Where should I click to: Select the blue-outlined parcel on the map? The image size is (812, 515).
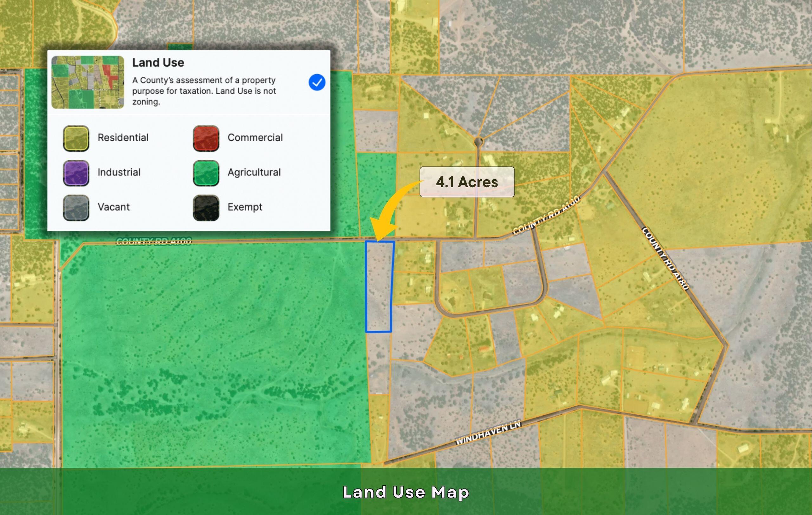[380, 287]
